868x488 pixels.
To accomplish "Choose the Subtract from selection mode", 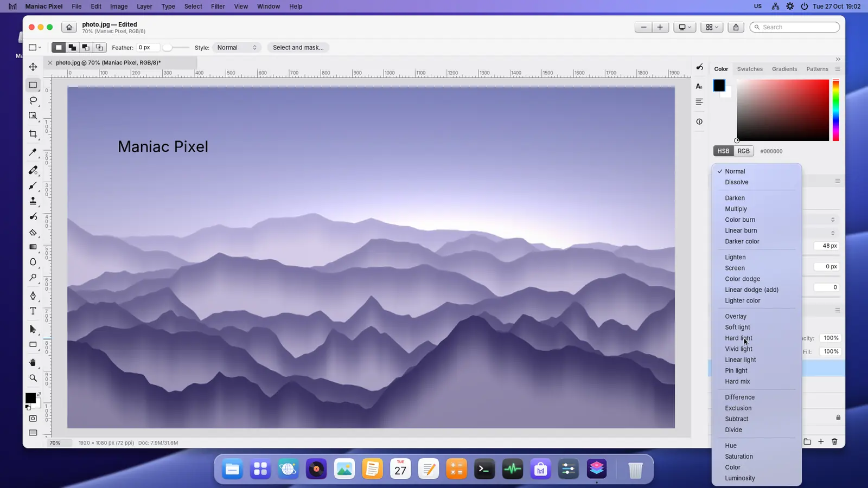I will click(x=86, y=48).
